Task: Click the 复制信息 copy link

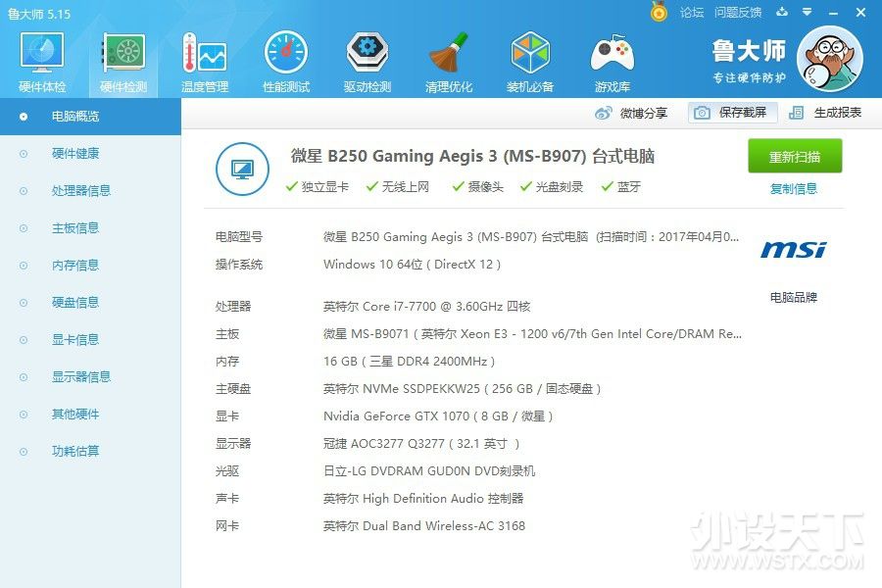Action: (795, 186)
